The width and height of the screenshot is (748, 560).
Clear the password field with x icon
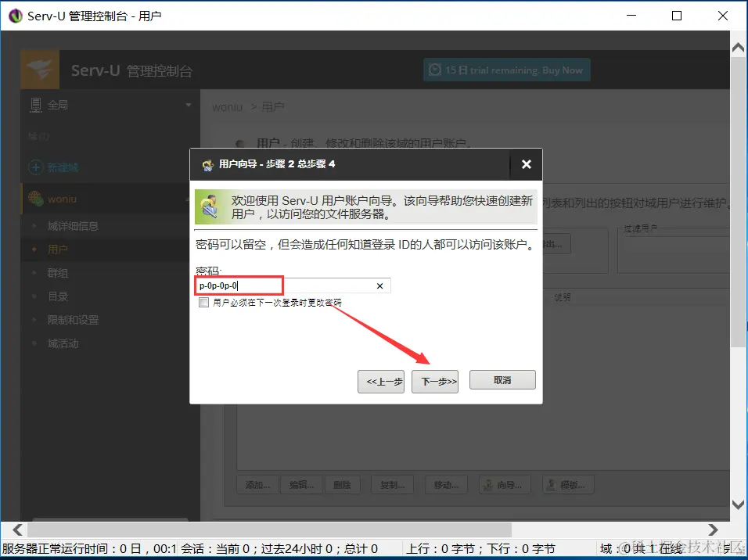coord(379,285)
